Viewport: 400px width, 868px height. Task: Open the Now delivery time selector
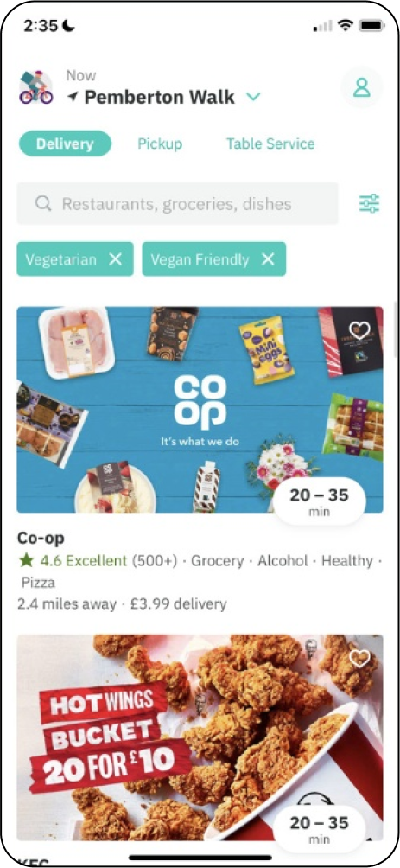tap(81, 75)
